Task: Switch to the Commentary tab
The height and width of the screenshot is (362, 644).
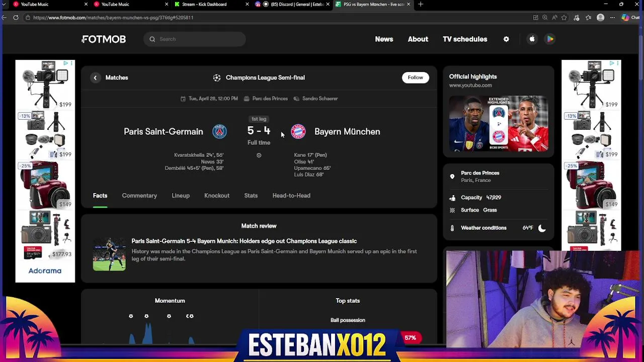Action: [x=139, y=196]
